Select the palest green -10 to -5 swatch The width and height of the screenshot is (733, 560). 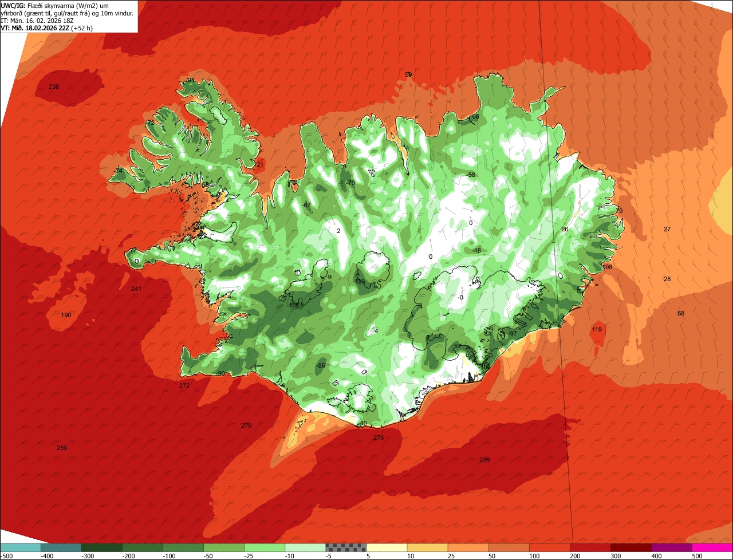305,547
